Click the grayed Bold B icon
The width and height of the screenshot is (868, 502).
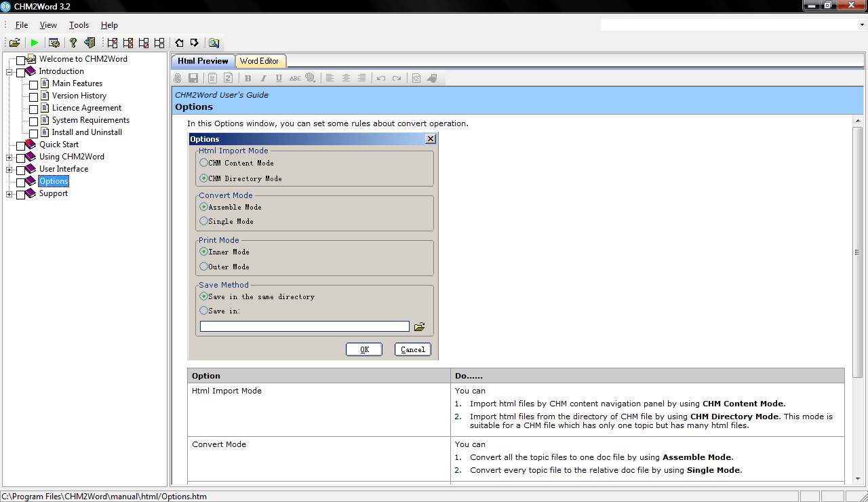tap(248, 78)
